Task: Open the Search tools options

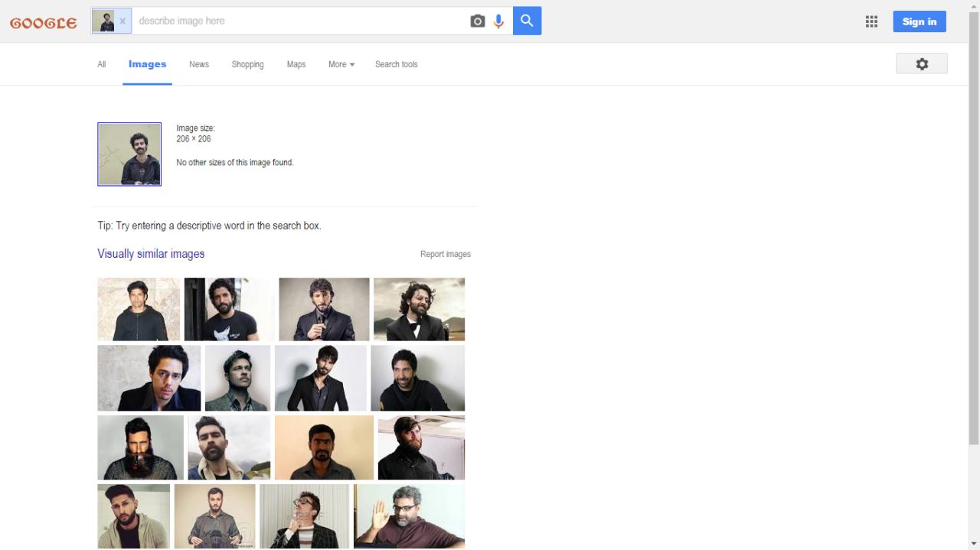Action: (396, 64)
